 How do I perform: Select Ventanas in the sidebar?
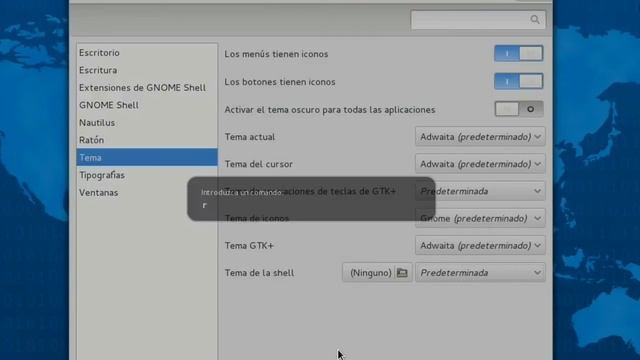(147, 193)
